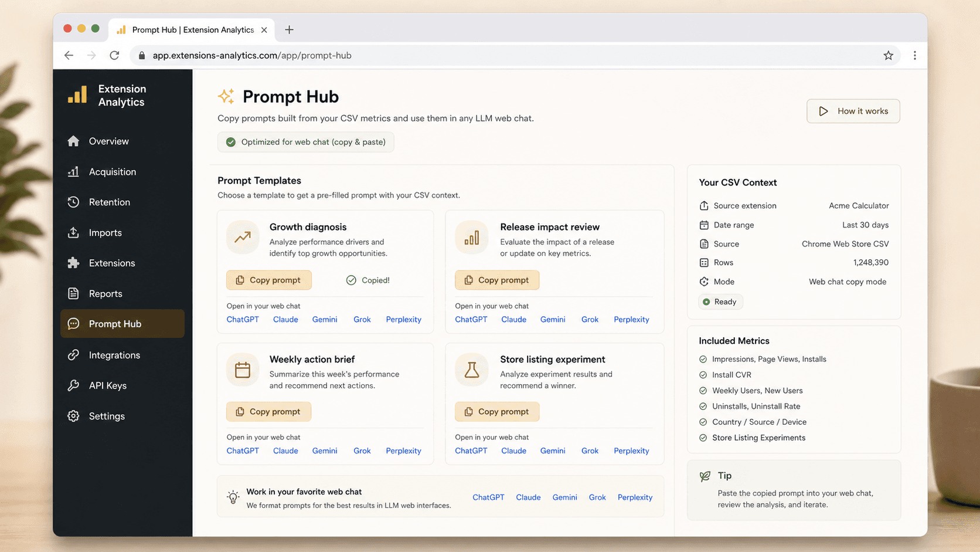This screenshot has height=552, width=980.
Task: Click the Acquisition chart icon
Action: tap(73, 171)
